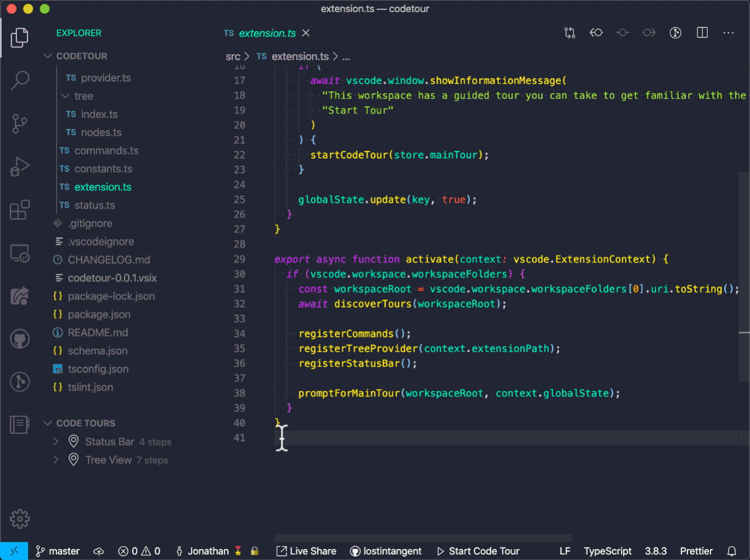Open the CodeTour view from the activity bar
The width and height of the screenshot is (750, 560).
20,423
